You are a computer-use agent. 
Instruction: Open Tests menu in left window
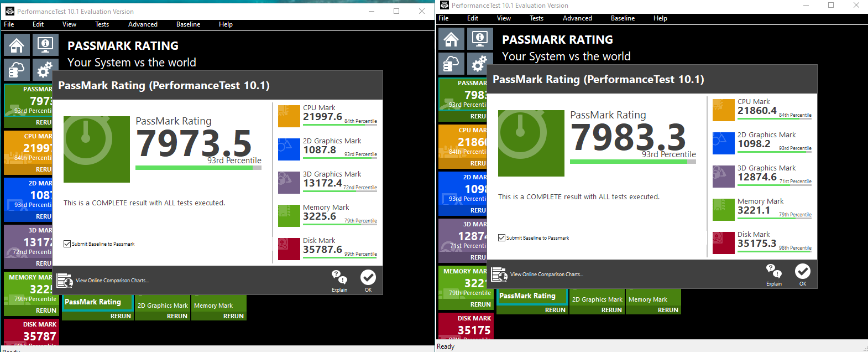[x=102, y=24]
